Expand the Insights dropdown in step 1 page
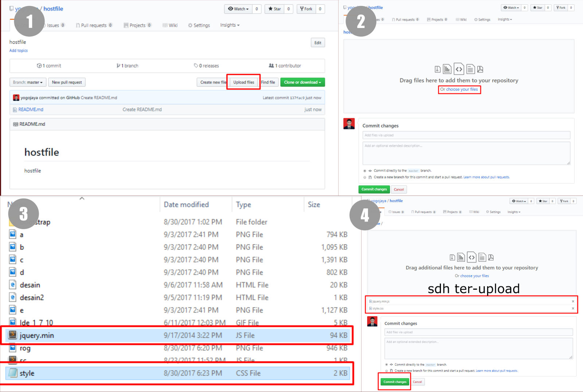The height and width of the screenshot is (392, 583). point(230,25)
